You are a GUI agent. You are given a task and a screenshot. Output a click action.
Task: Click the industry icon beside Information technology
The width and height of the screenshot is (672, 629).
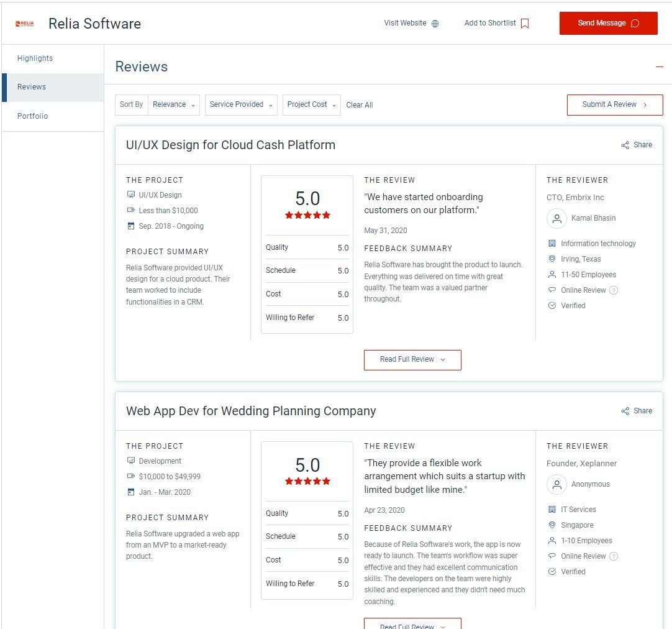(x=552, y=244)
